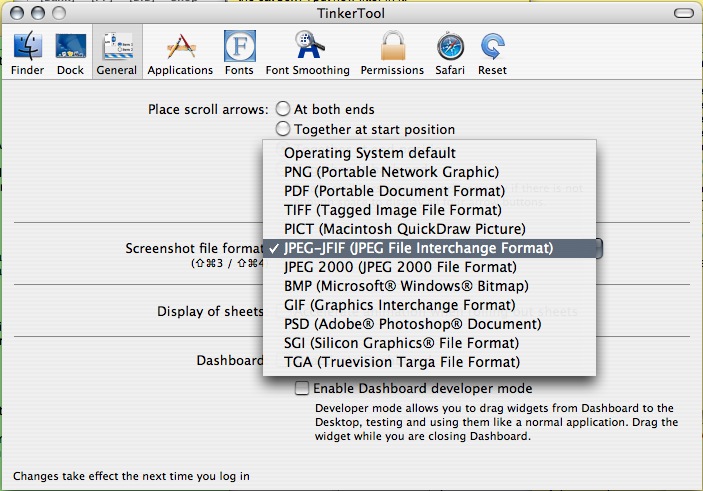Viewport: 703px width, 491px height.
Task: Open the Finder settings pane
Action: click(x=28, y=52)
